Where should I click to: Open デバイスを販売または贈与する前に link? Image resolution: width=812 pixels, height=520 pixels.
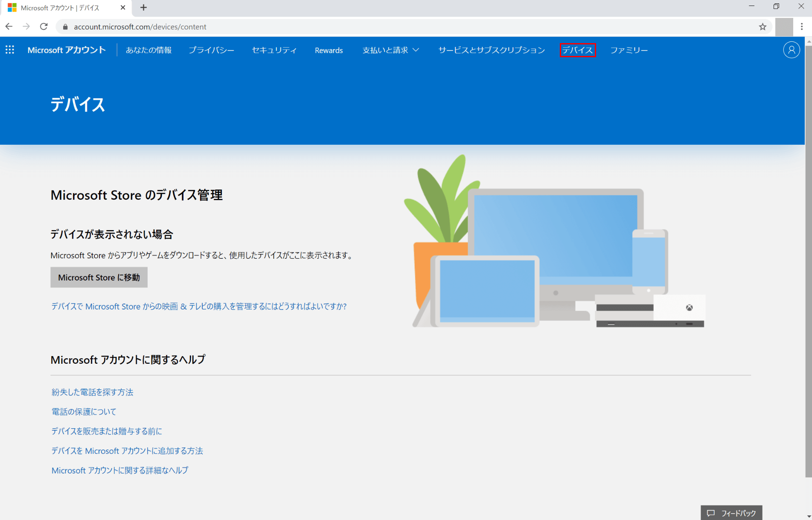(107, 431)
